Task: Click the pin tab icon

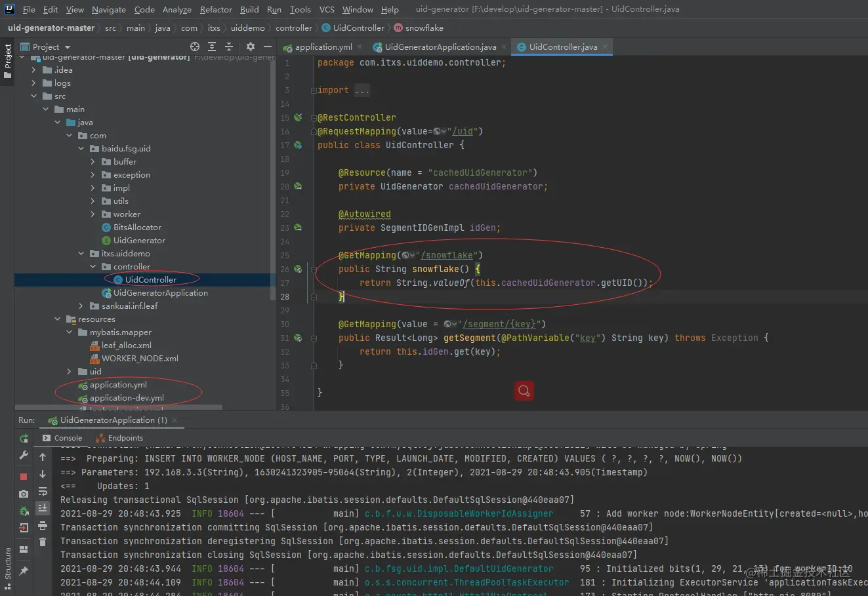Action: click(x=24, y=571)
